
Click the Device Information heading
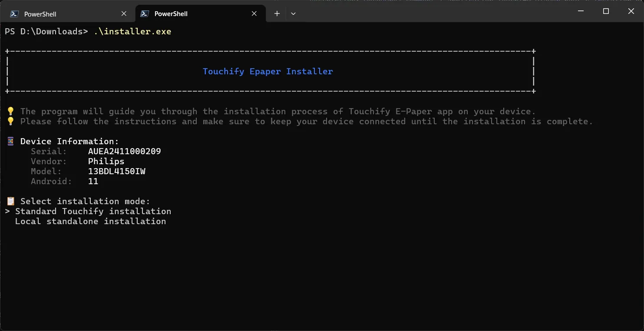point(69,142)
